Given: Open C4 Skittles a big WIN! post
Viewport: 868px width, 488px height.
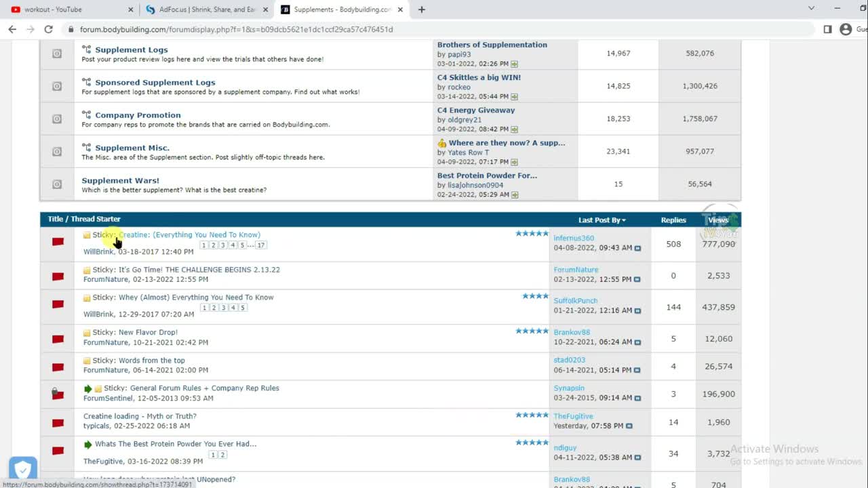Looking at the screenshot, I should 479,77.
